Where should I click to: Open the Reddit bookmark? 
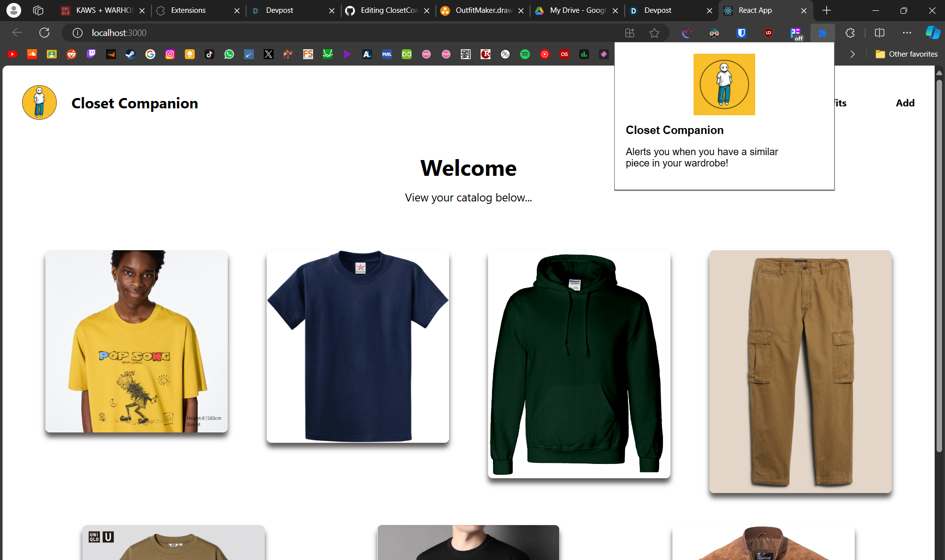tap(71, 54)
